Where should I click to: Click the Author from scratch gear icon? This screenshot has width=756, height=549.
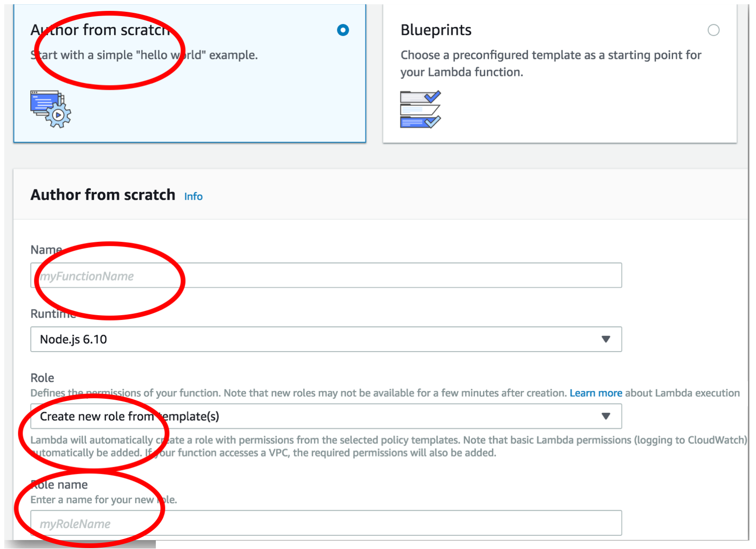pos(51,109)
